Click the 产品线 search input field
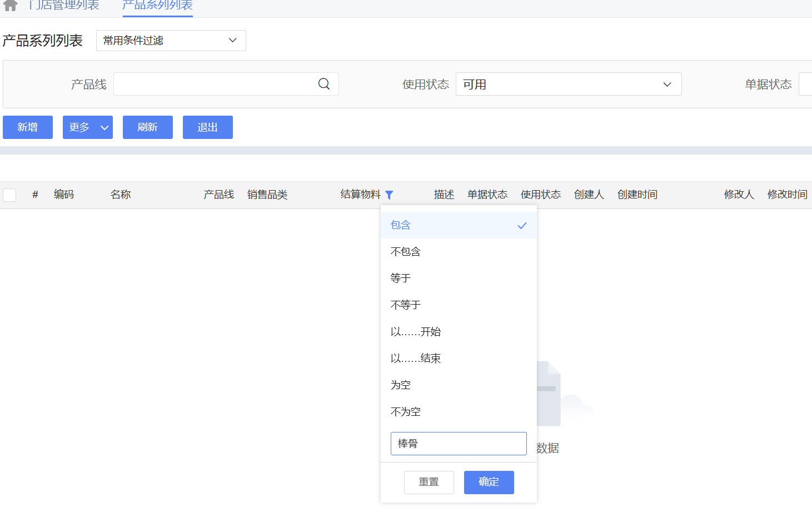 click(214, 84)
